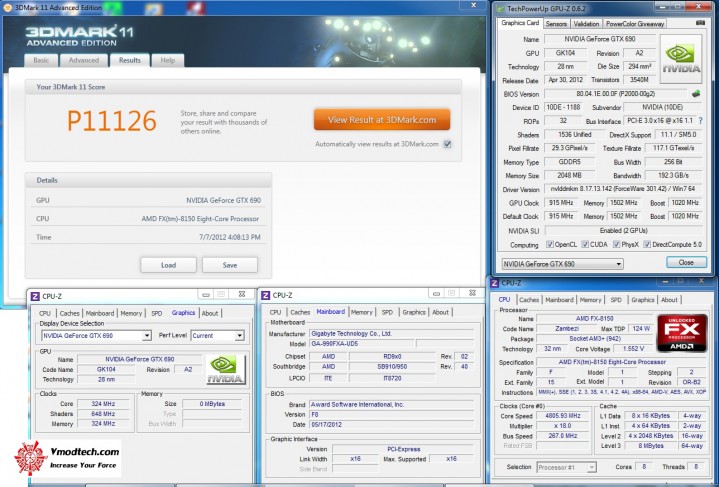The width and height of the screenshot is (719, 487).
Task: Click the GPU-Z Close button
Action: (686, 262)
